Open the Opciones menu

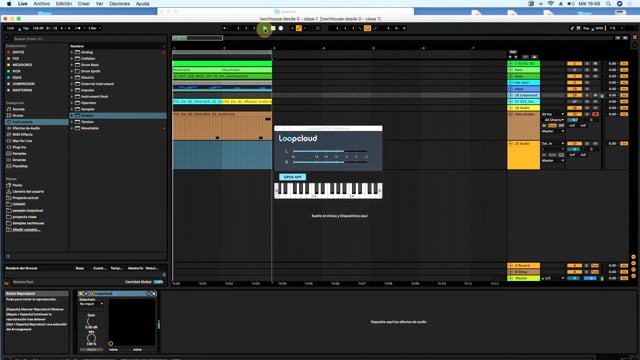pos(120,4)
